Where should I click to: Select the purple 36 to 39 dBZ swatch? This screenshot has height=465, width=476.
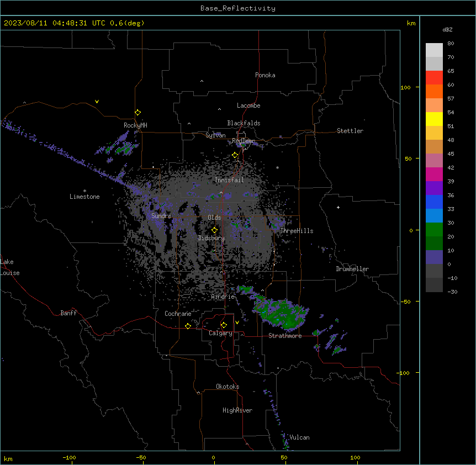click(x=434, y=188)
